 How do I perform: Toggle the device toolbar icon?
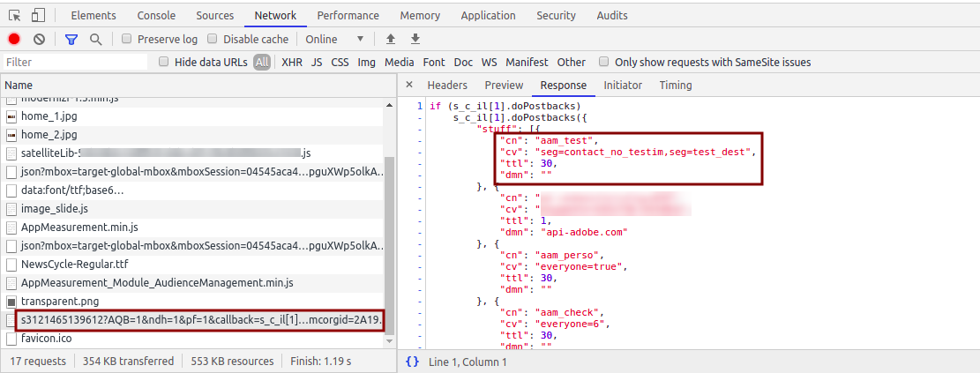(38, 15)
